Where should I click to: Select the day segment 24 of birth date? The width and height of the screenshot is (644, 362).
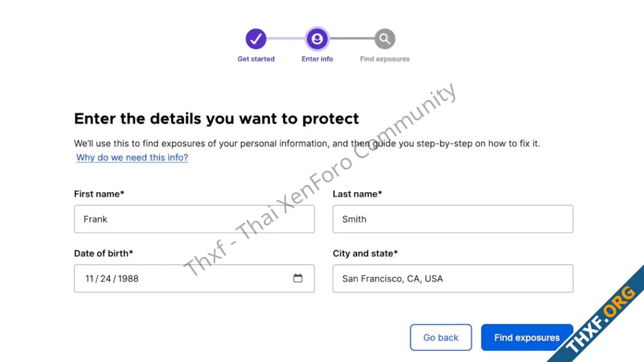106,278
